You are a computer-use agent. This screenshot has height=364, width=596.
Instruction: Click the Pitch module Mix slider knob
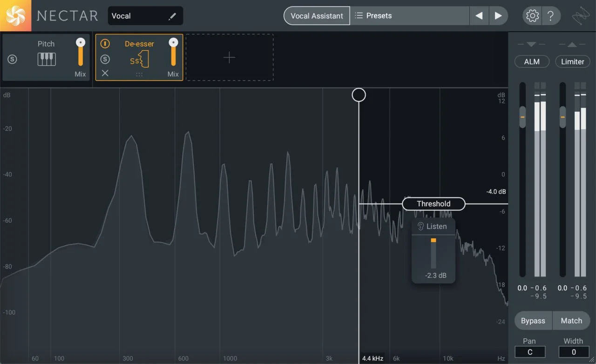coord(81,43)
